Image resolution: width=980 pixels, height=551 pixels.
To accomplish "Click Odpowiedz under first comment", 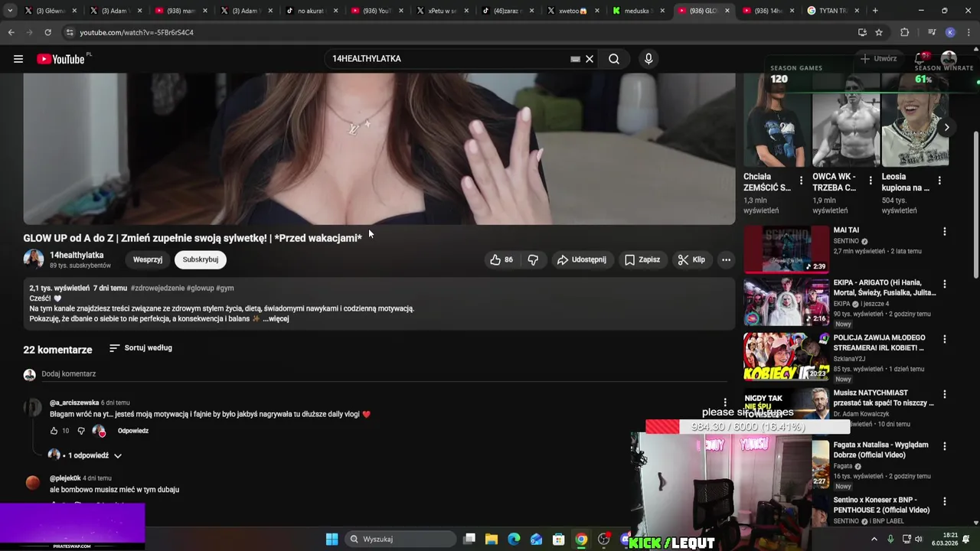I will tap(133, 431).
